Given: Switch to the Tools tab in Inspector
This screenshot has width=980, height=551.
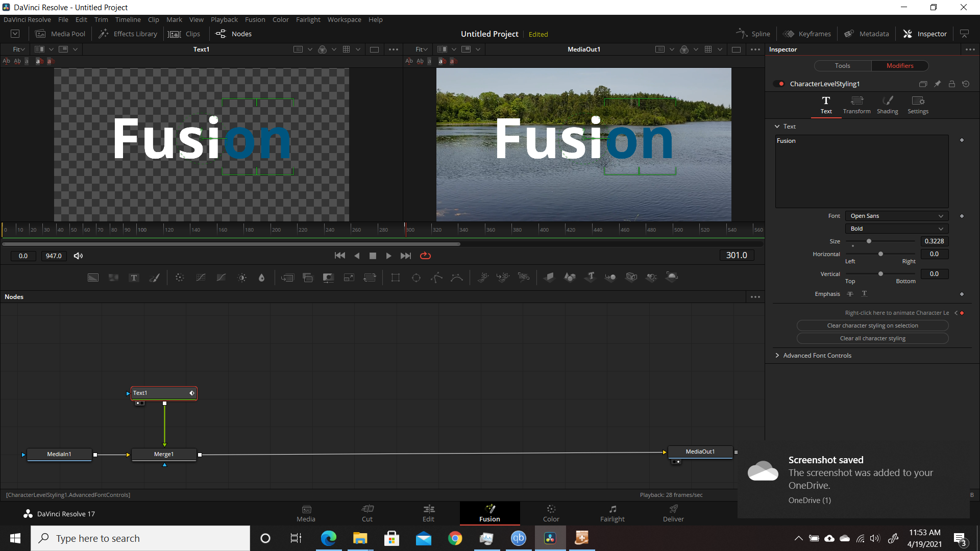Looking at the screenshot, I should pos(843,66).
